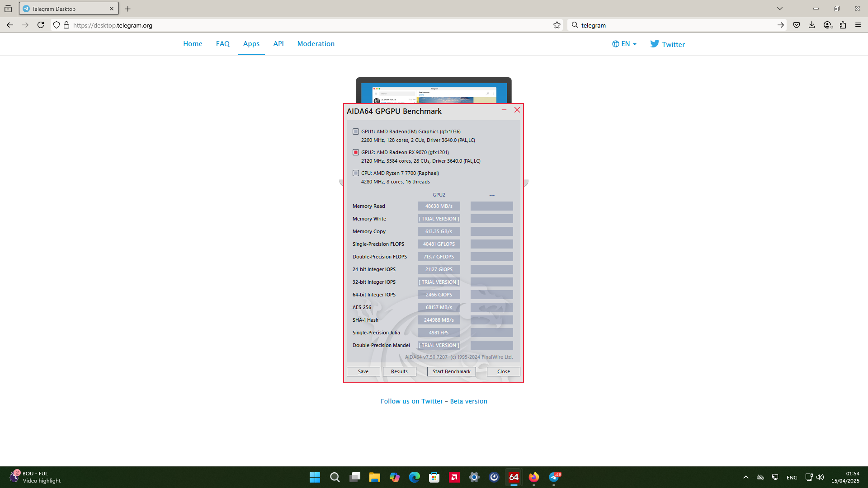
Task: Click site padlock security icon
Action: tap(66, 25)
